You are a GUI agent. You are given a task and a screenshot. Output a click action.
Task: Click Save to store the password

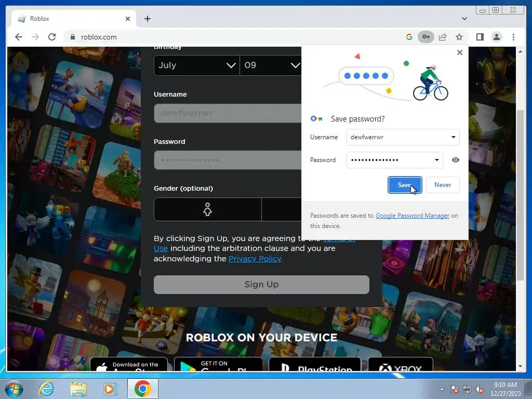click(x=405, y=185)
